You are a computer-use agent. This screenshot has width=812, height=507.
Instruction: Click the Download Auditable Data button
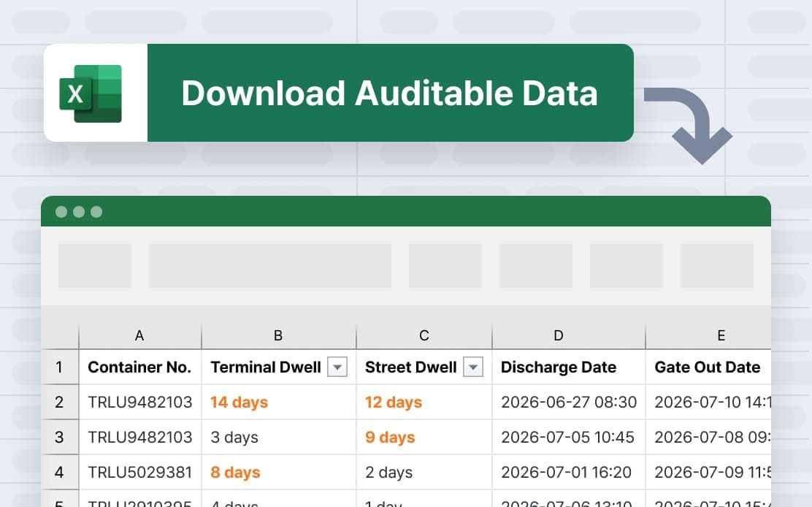tap(390, 93)
